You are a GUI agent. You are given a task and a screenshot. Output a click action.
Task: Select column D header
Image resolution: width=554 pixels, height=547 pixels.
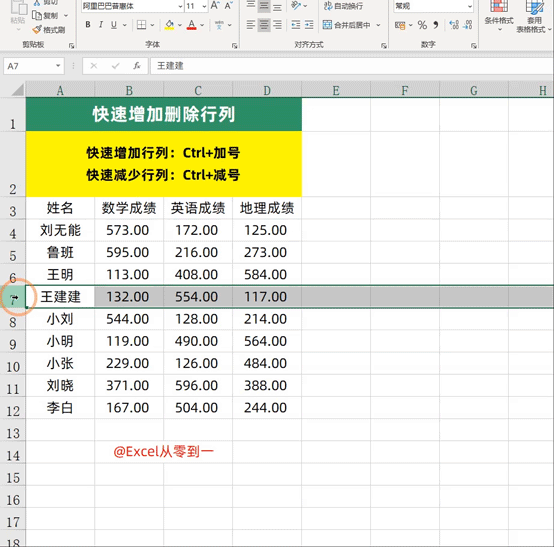pos(267,90)
